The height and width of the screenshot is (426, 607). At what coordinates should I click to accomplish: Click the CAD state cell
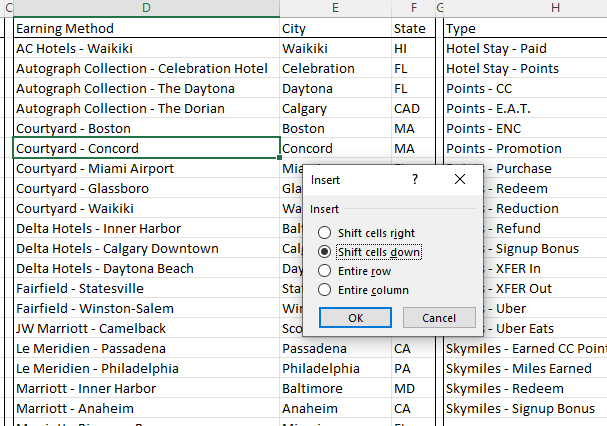(x=413, y=108)
